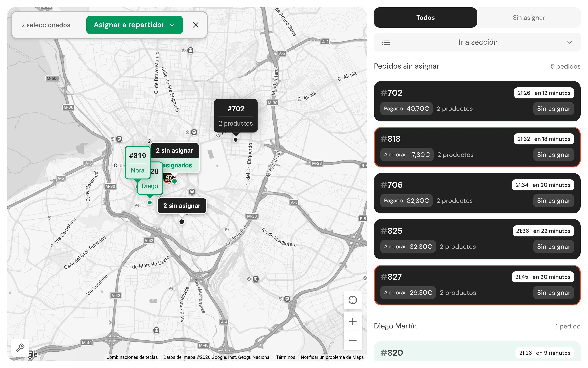Viewport: 588px width, 368px height.
Task: Click Sin asignar button on order #706
Action: 554,201
